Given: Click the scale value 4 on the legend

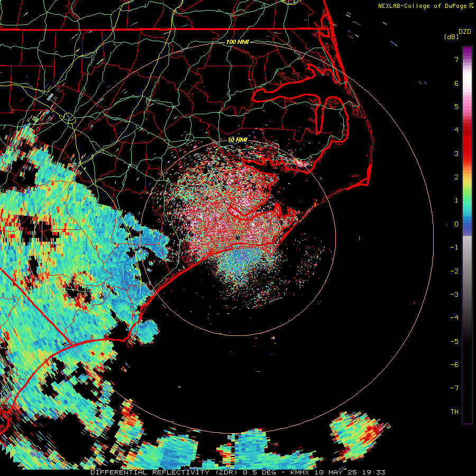Looking at the screenshot, I should tap(456, 130).
